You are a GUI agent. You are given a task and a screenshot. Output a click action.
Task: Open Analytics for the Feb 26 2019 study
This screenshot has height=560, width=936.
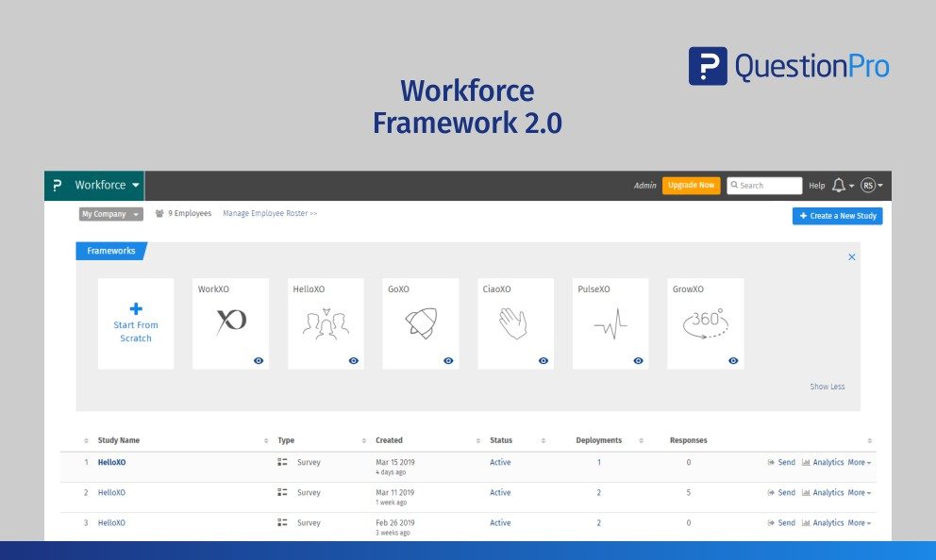pos(823,523)
